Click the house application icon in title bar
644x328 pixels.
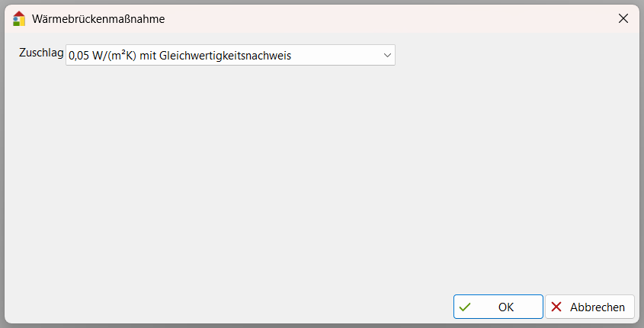point(19,18)
